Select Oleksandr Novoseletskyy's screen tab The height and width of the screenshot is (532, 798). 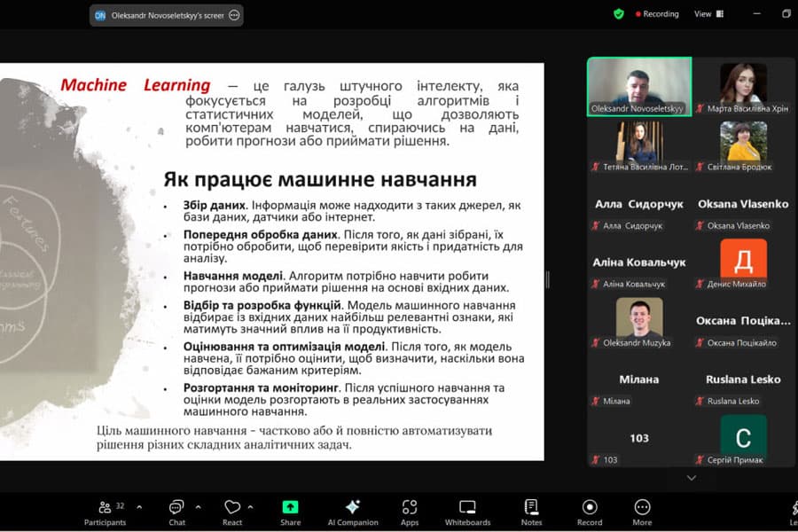[158, 15]
